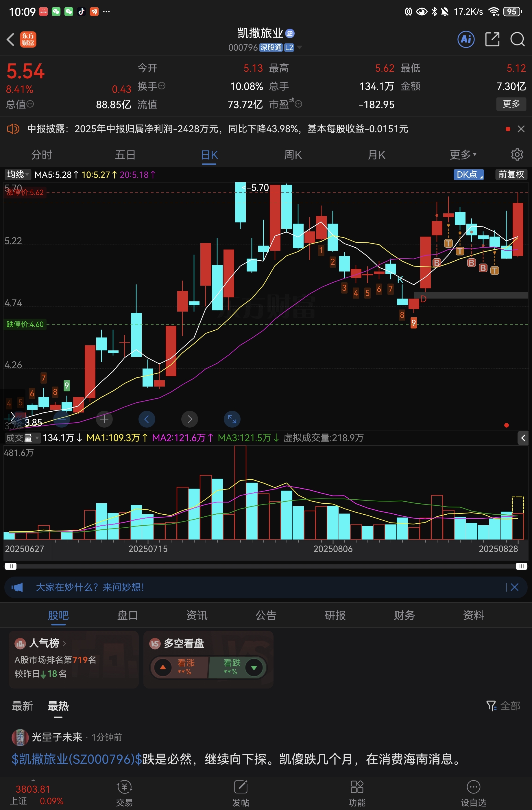Zoom out chart with minus icon
This screenshot has width=532, height=810.
pos(62,419)
